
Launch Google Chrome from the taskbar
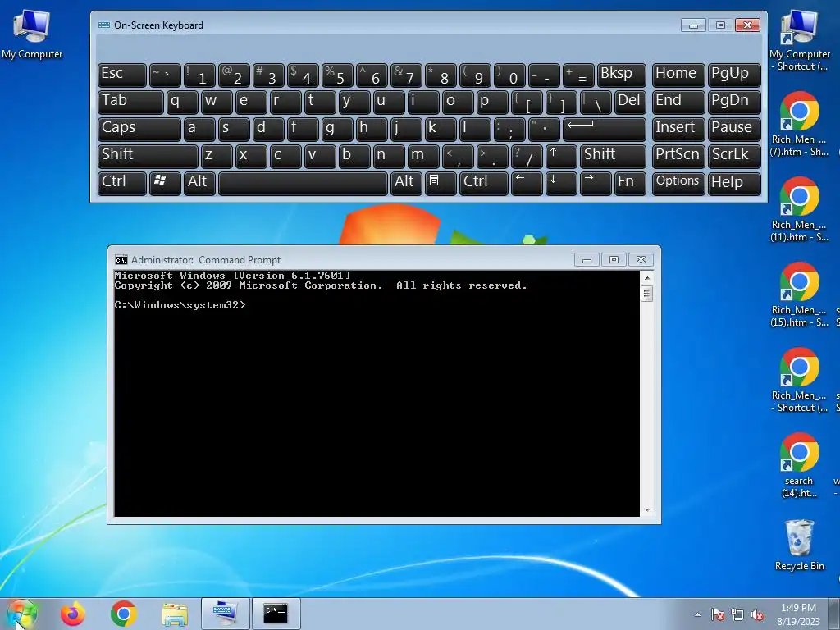(x=124, y=614)
